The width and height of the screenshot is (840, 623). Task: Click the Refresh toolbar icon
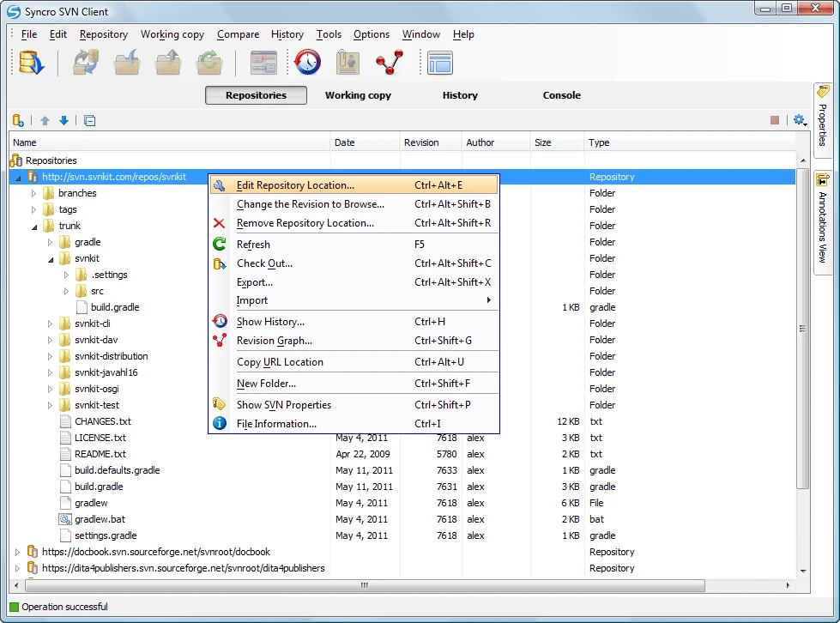[x=208, y=62]
